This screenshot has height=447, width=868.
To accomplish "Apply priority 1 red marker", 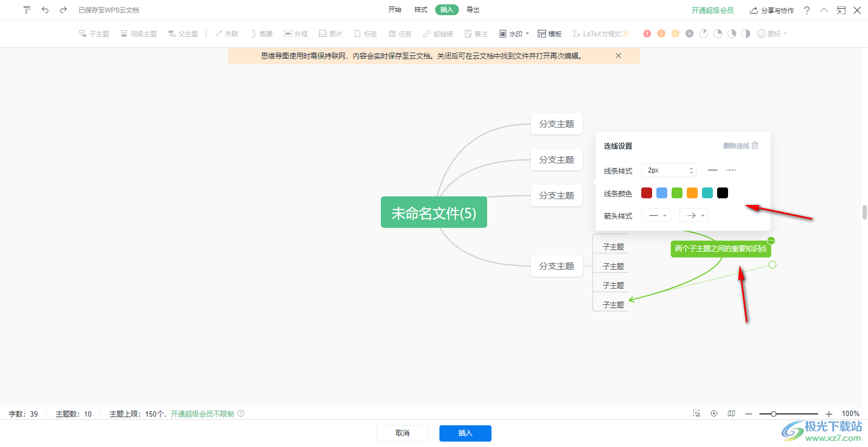I will point(647,34).
